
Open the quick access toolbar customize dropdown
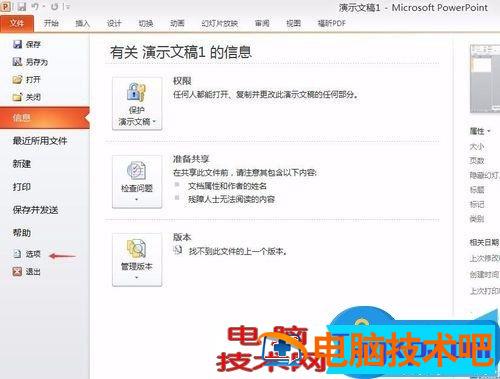point(68,7)
